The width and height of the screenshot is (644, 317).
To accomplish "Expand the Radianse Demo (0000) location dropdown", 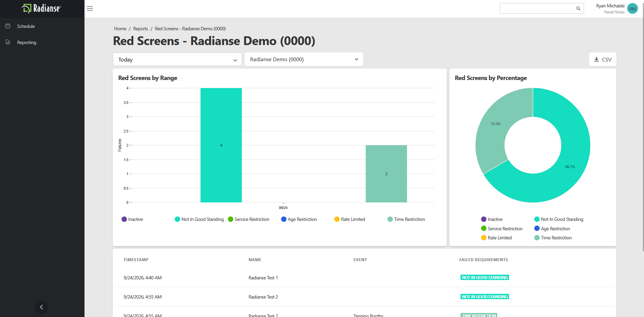I will (304, 59).
